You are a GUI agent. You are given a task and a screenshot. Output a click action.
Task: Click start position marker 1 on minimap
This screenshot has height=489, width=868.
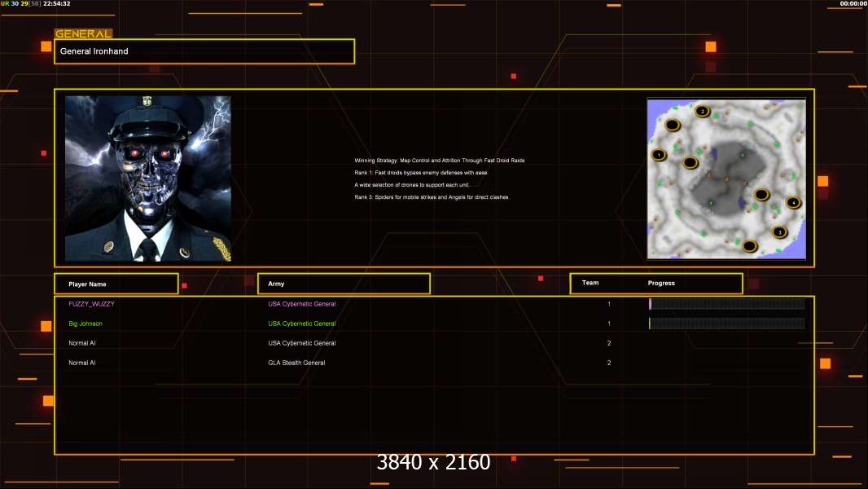659,155
